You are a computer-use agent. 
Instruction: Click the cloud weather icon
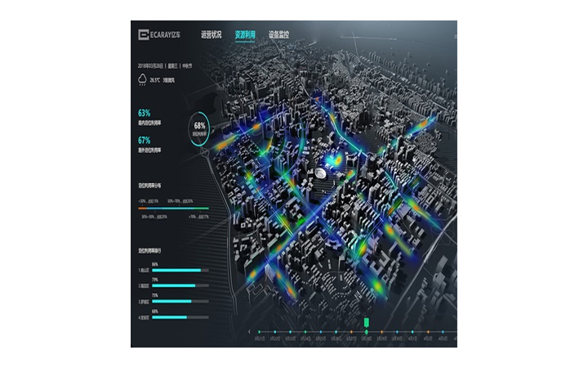pos(143,79)
